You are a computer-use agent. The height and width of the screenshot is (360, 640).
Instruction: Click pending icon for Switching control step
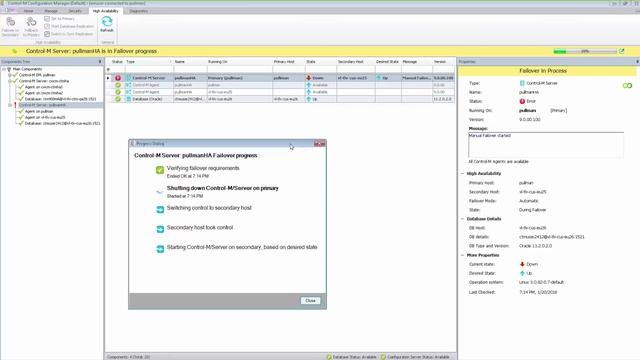point(160,209)
